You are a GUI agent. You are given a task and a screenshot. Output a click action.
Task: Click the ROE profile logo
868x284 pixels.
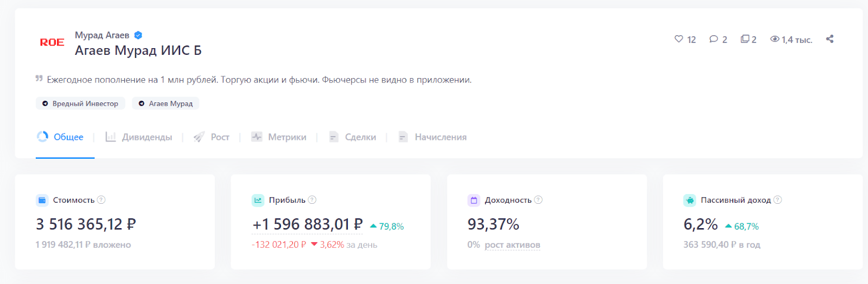(x=52, y=42)
